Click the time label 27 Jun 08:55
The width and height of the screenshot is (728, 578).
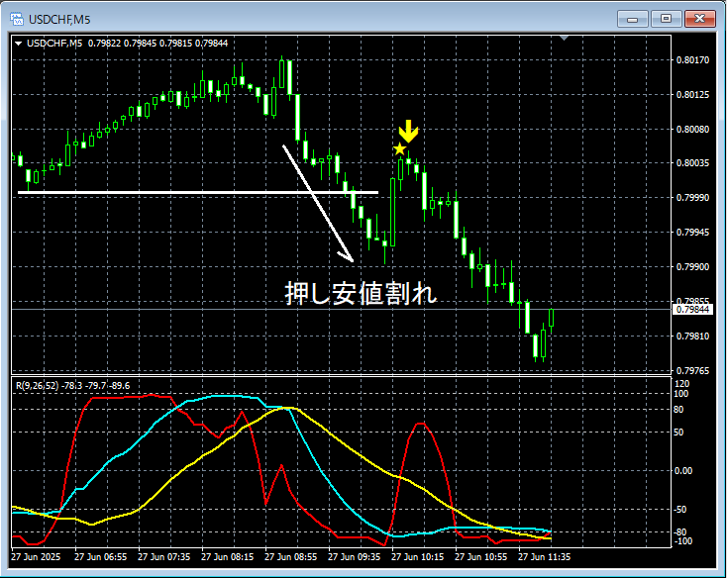[x=290, y=556]
